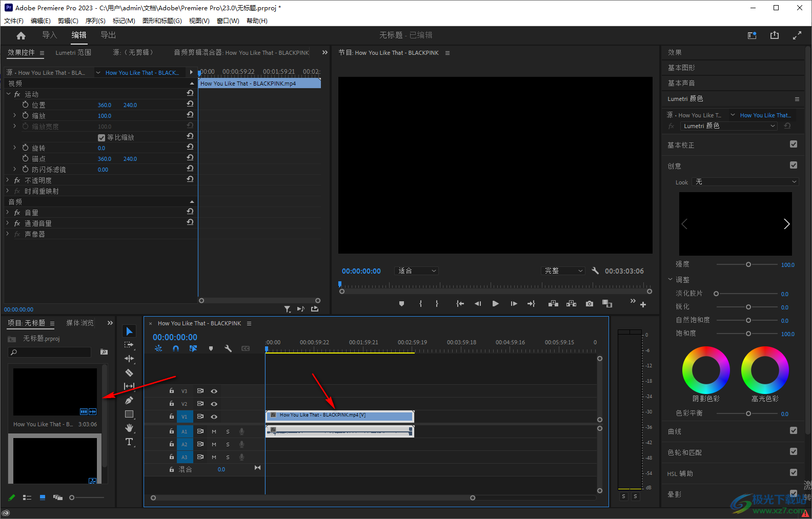Expand the Scale property
812x519 pixels.
tap(15, 115)
